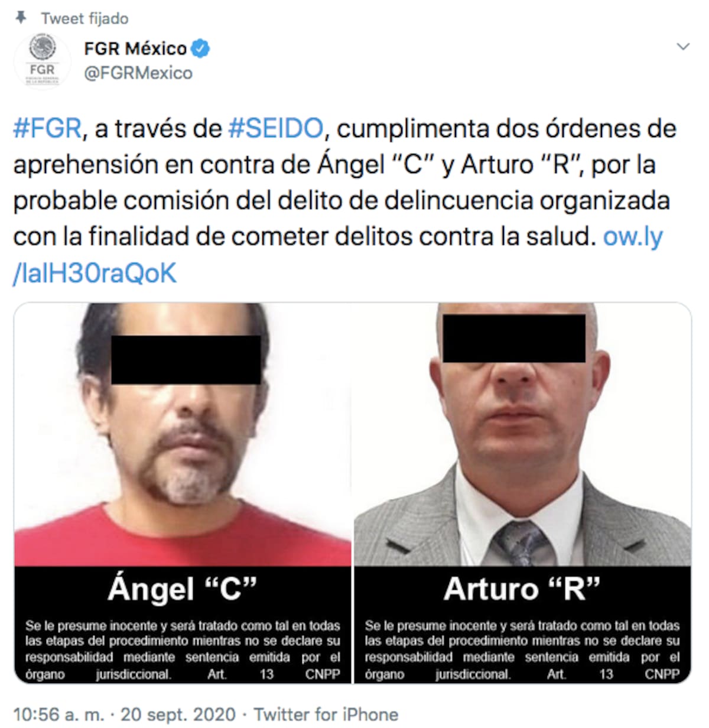Click the blue verified badge icon

click(201, 48)
